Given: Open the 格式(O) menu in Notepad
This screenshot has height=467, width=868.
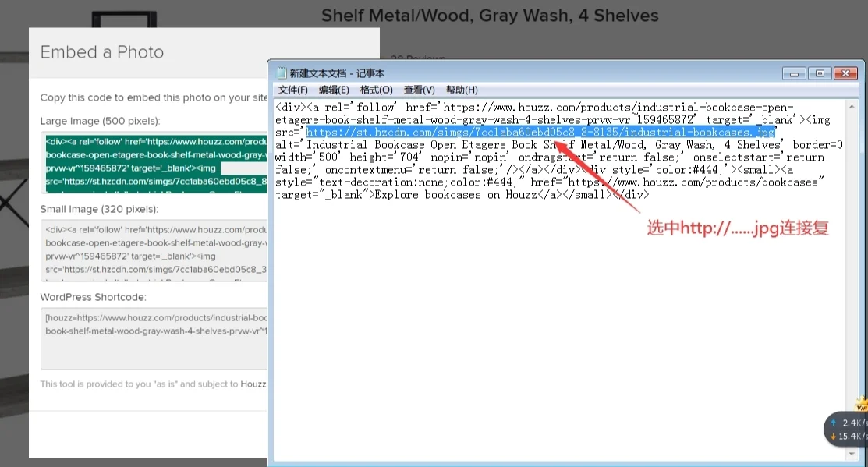Looking at the screenshot, I should tap(376, 90).
